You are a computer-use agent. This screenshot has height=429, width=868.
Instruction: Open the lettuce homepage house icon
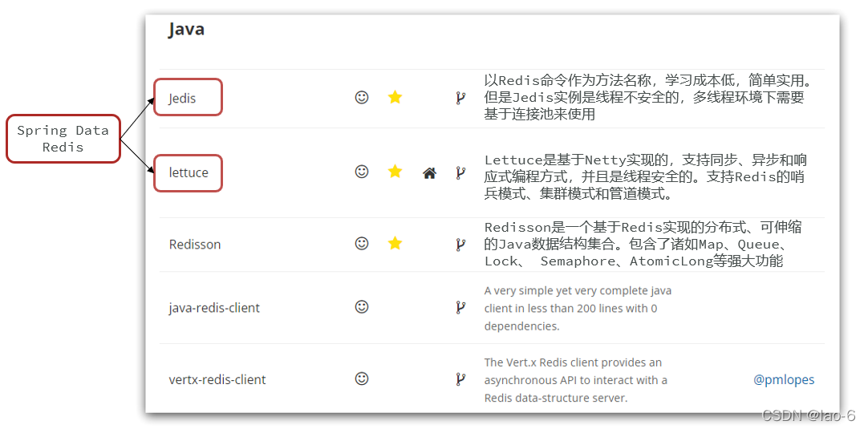(429, 172)
